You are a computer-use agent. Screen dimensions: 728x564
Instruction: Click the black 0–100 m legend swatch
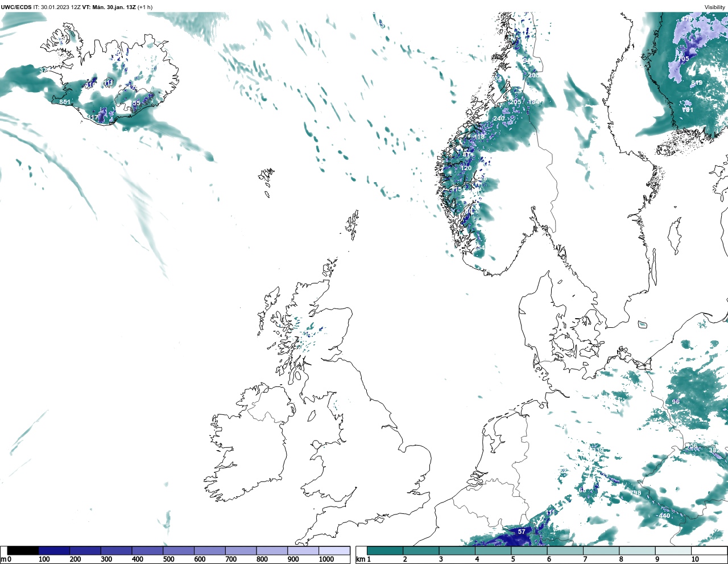(x=23, y=550)
